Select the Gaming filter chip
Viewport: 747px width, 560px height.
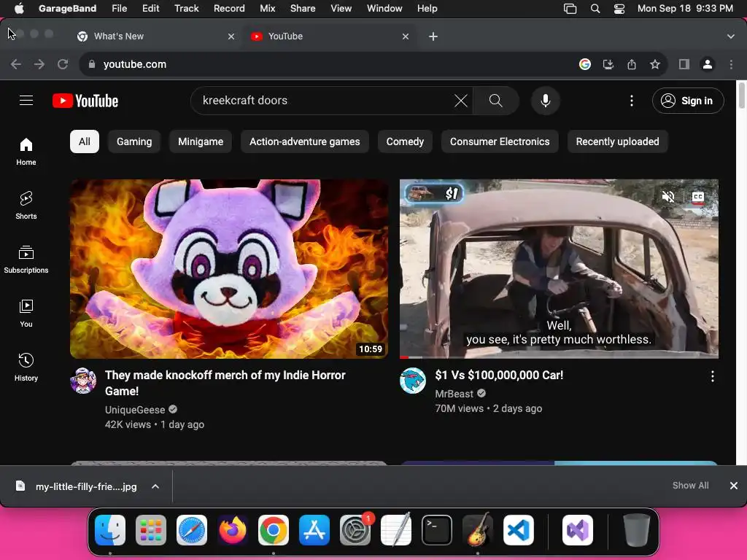(134, 141)
